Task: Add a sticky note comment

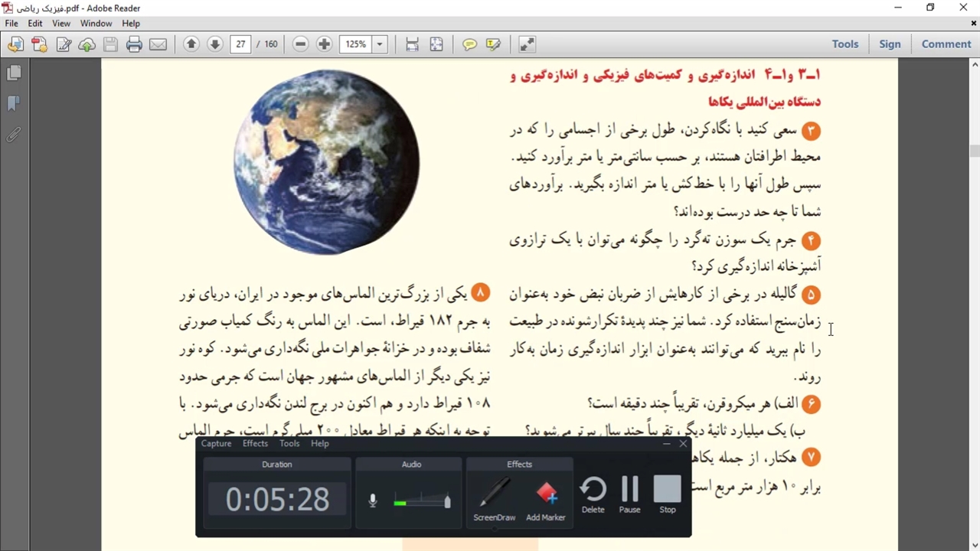Action: 469,44
